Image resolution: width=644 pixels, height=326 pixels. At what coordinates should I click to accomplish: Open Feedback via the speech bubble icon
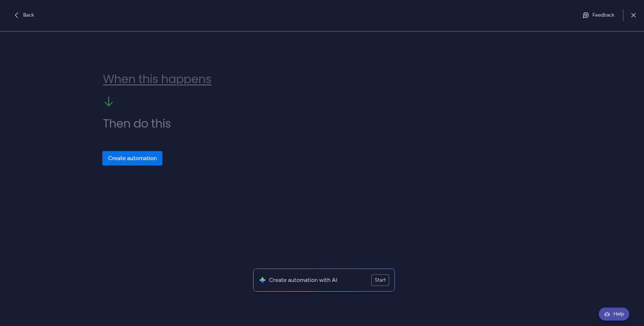pyautogui.click(x=586, y=15)
